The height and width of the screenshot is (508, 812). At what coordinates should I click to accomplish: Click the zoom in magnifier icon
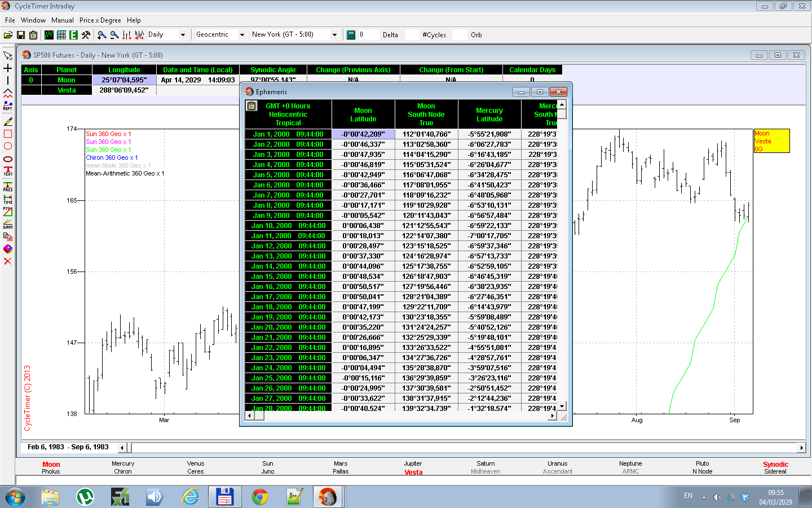tap(102, 35)
